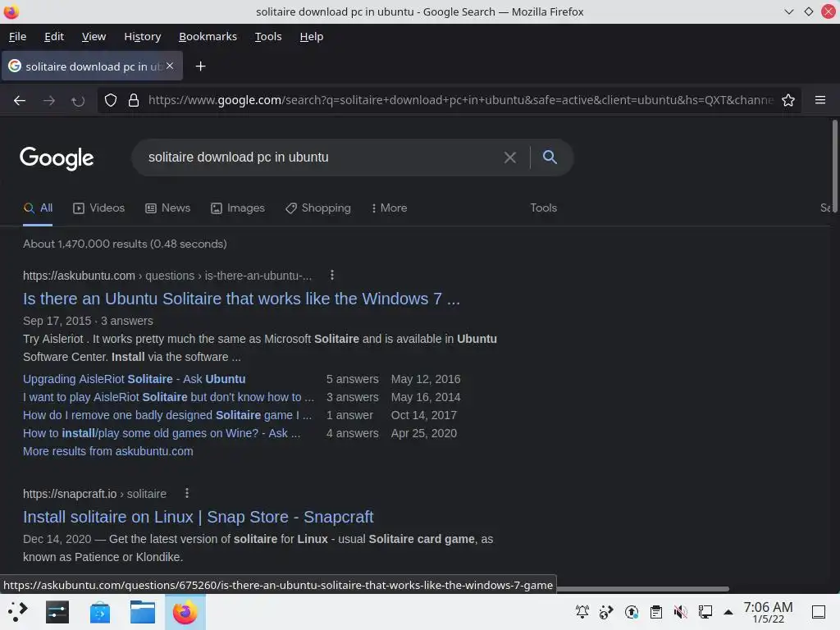The image size is (840, 630).
Task: Bookmark this page with the star icon
Action: pyautogui.click(x=788, y=100)
